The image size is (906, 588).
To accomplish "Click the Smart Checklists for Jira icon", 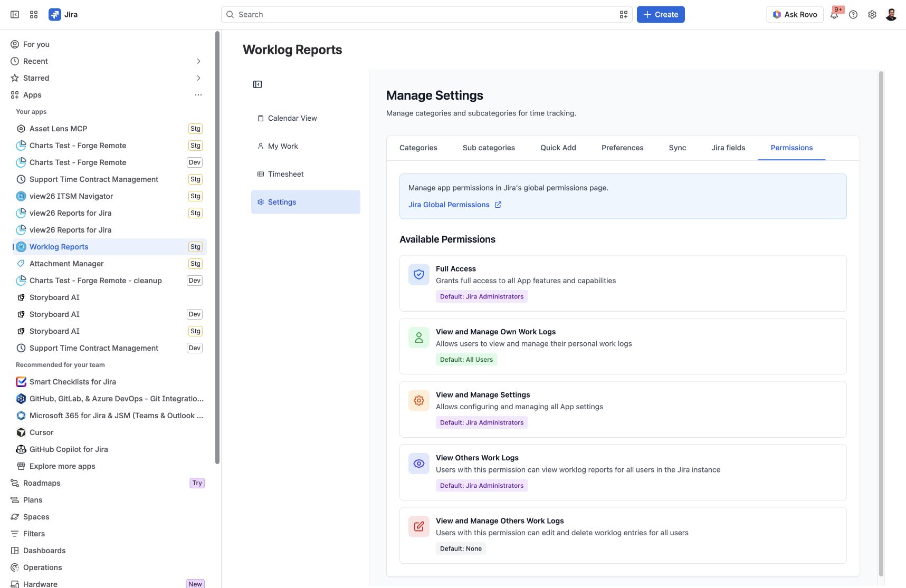I will tap(21, 382).
